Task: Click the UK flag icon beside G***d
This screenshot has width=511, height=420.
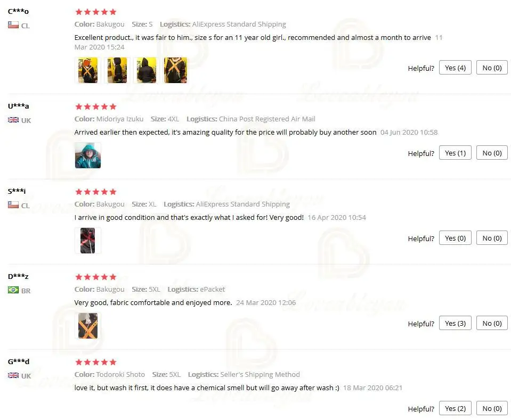Action: (13, 375)
